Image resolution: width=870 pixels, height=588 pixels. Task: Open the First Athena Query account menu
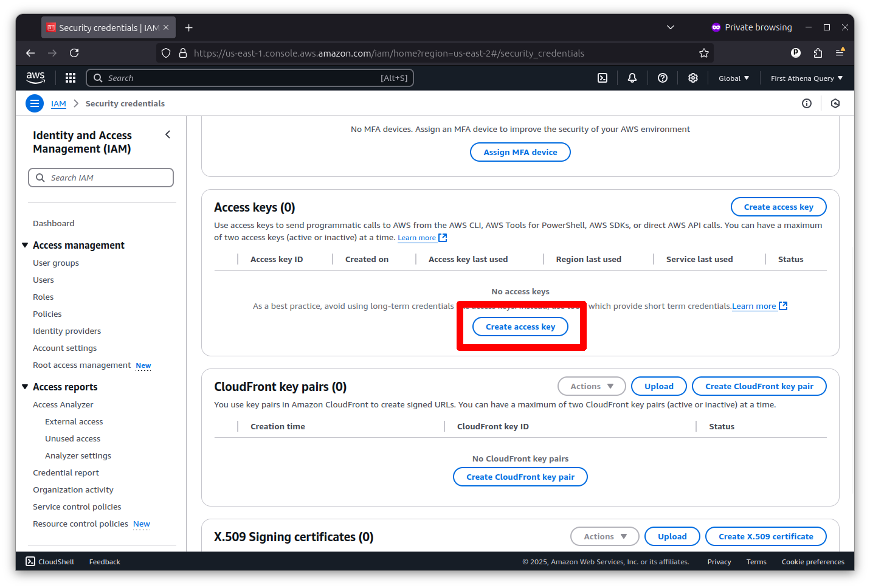[x=806, y=78]
